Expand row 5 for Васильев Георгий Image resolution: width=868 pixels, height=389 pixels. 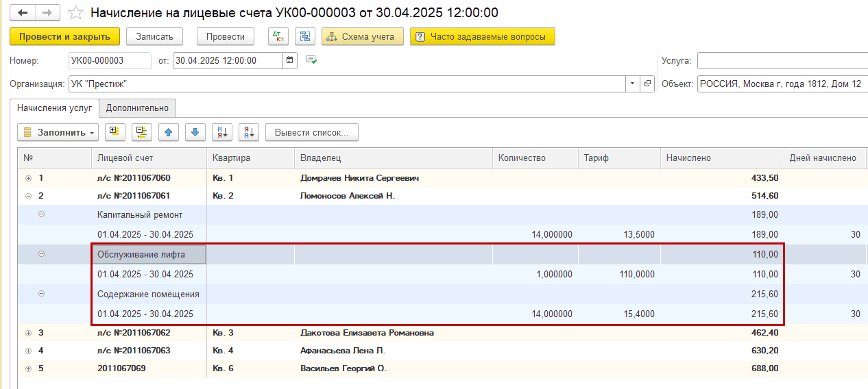(28, 368)
